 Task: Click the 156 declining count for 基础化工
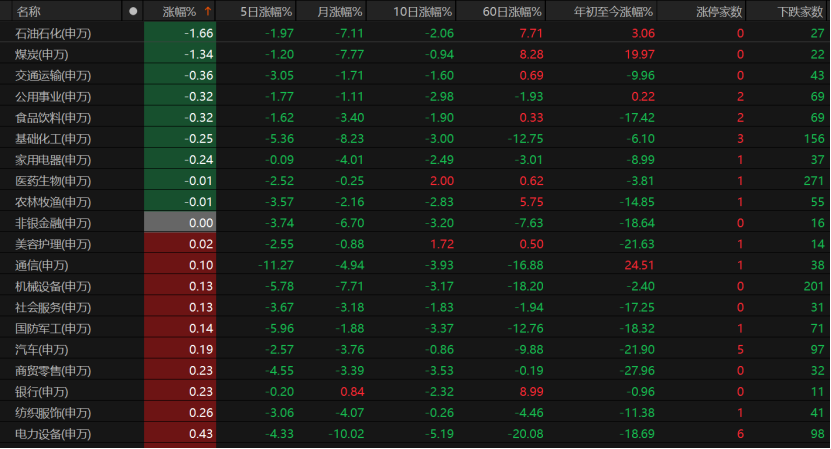(x=814, y=138)
